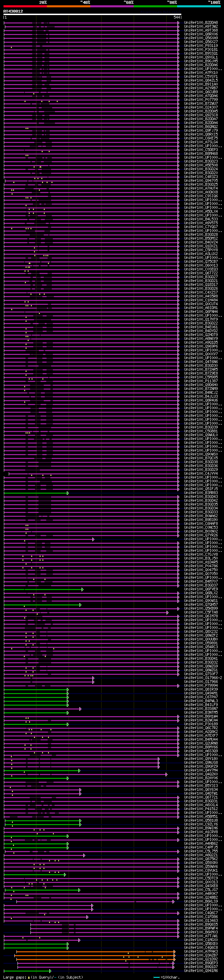The height and width of the screenshot is (980, 224).
Task: Select hit label UniRef100_P41512
Action: (201, 809)
